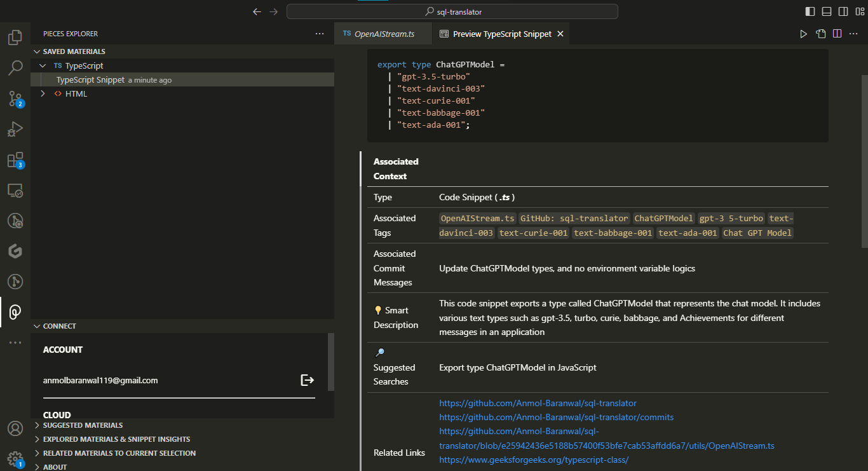Open the sql-translator commits GitHub link
Viewport: 868px width, 471px height.
point(556,417)
